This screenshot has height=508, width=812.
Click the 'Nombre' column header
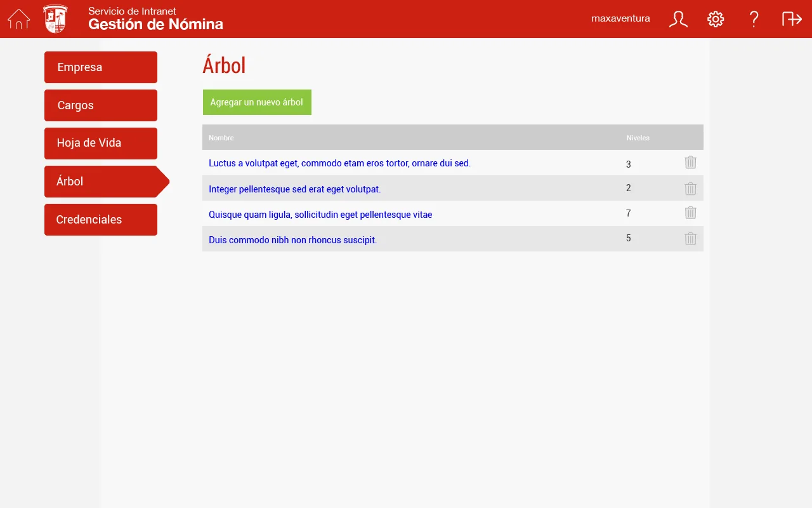coord(221,138)
